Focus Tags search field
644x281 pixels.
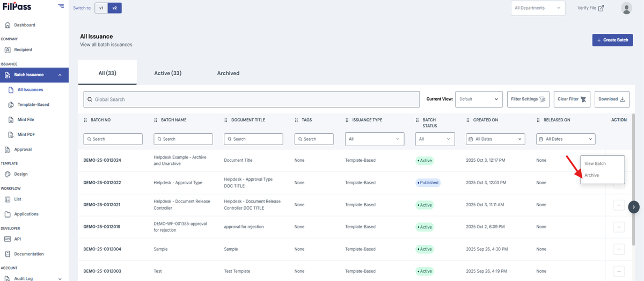pyautogui.click(x=314, y=139)
